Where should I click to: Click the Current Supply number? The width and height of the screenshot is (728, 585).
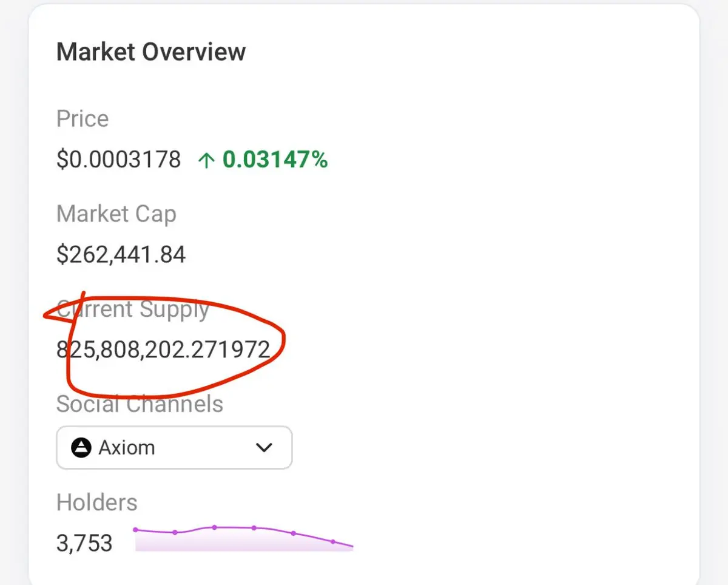coord(163,350)
